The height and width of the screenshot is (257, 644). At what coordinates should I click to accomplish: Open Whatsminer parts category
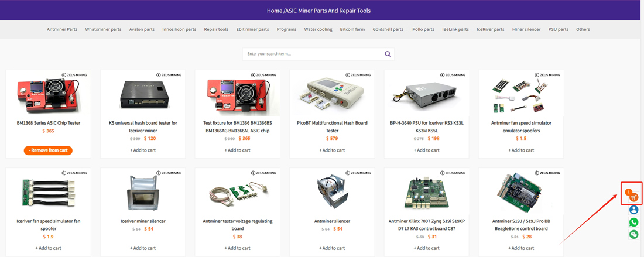(103, 29)
